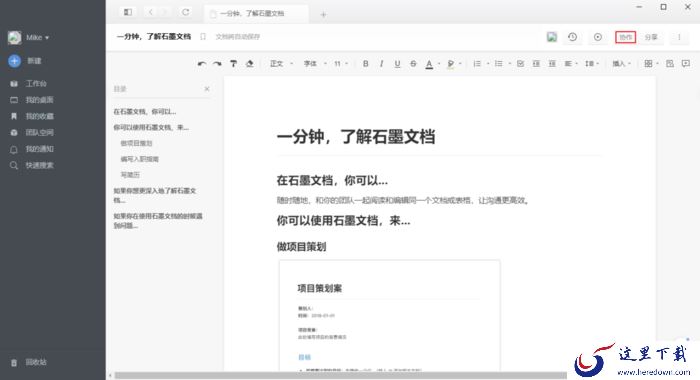Jump to outline entry 在石墨文档，你可以...

point(145,112)
